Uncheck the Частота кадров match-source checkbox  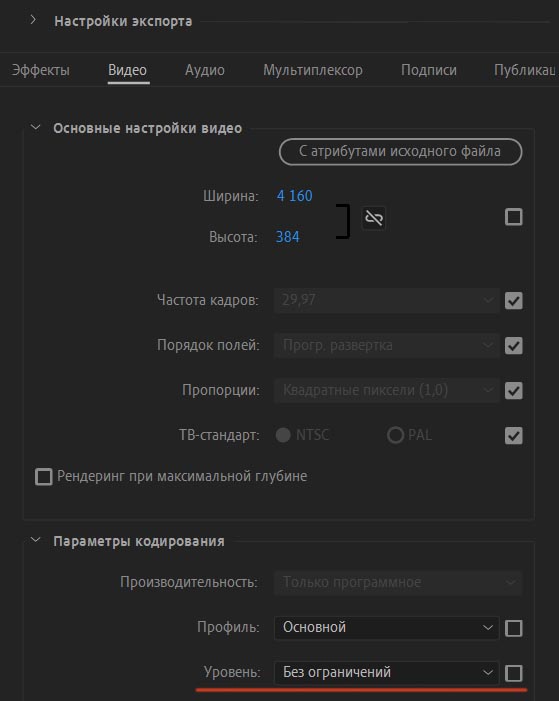coord(513,300)
